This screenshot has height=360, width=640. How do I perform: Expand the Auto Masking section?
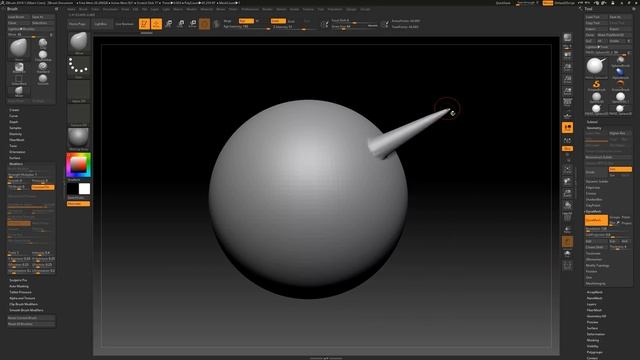pyautogui.click(x=19, y=286)
